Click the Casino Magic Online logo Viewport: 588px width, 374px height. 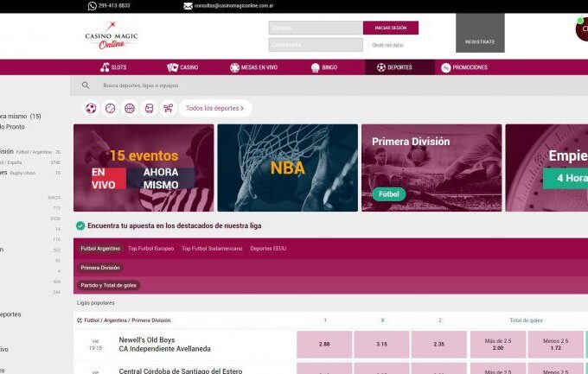[x=111, y=37]
